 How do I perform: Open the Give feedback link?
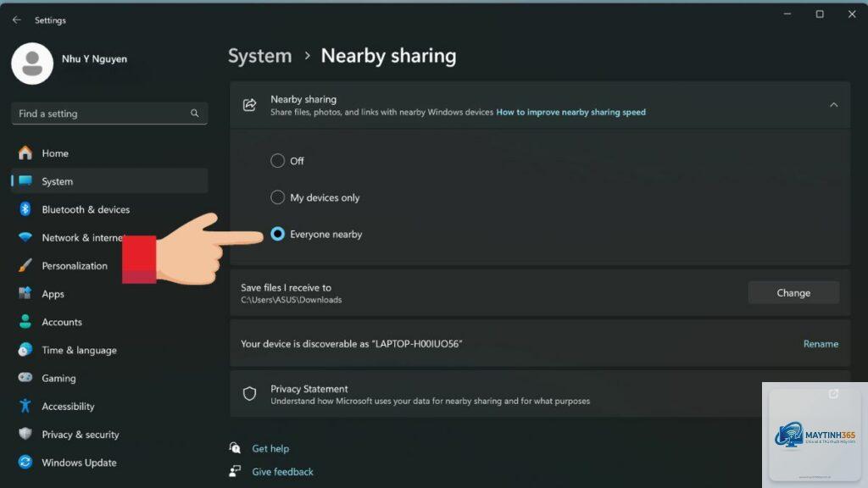coord(282,471)
